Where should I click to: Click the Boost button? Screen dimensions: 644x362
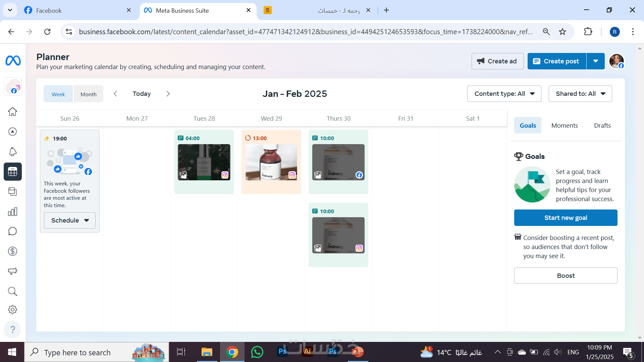coord(566,276)
